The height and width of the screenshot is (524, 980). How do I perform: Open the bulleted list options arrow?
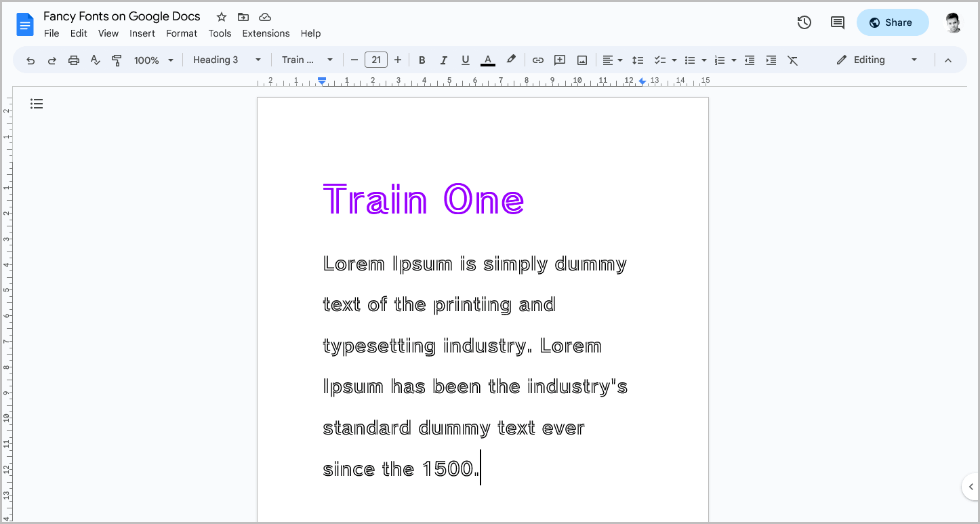pyautogui.click(x=705, y=60)
